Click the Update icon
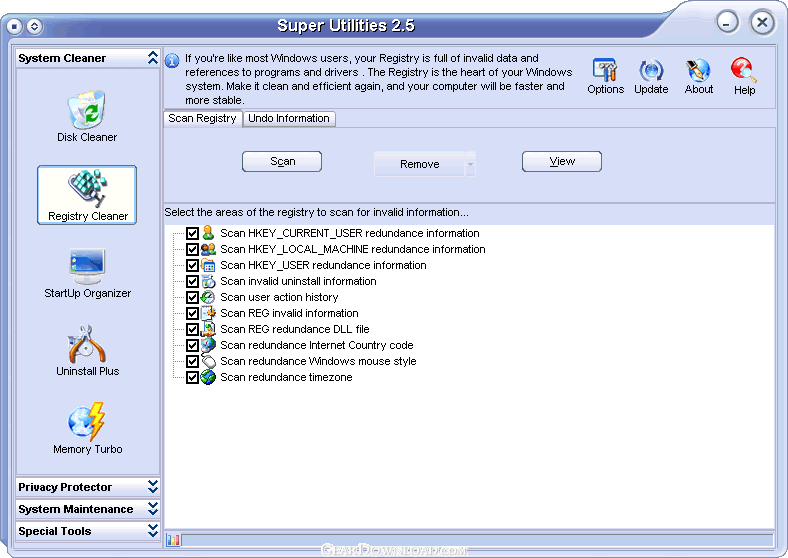Screen dimensions: 788x558 click(x=651, y=76)
